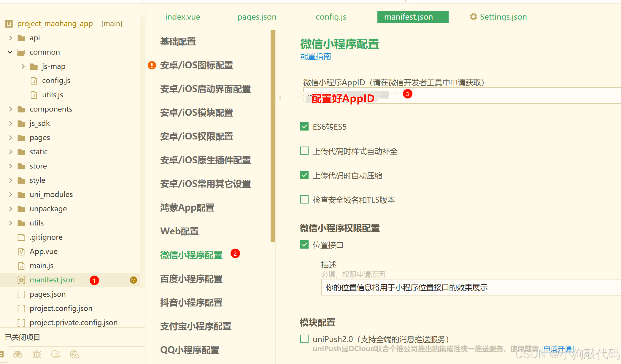Screen dimensions: 621x364
Task: Expand the 已关闭项目 section
Action: (x=23, y=337)
